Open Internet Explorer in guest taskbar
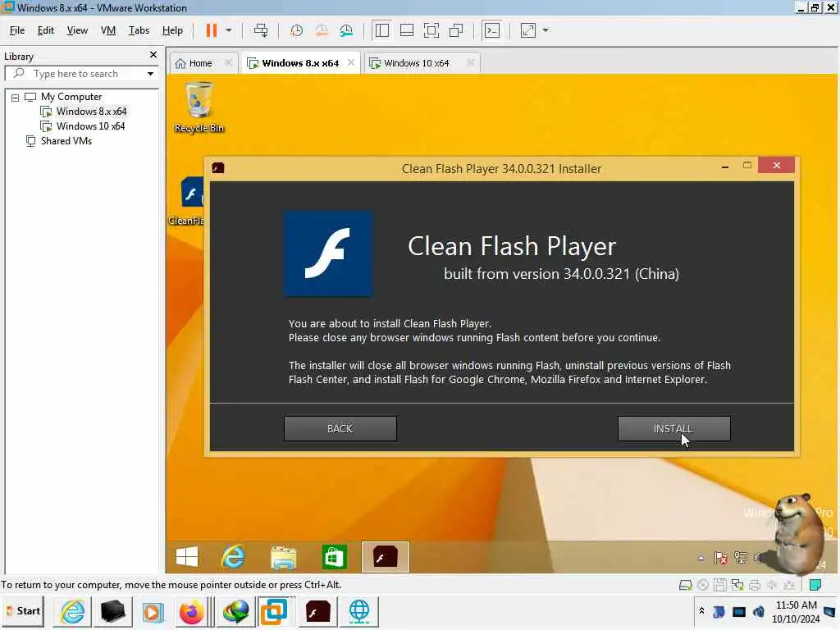840x630 pixels. coord(233,557)
